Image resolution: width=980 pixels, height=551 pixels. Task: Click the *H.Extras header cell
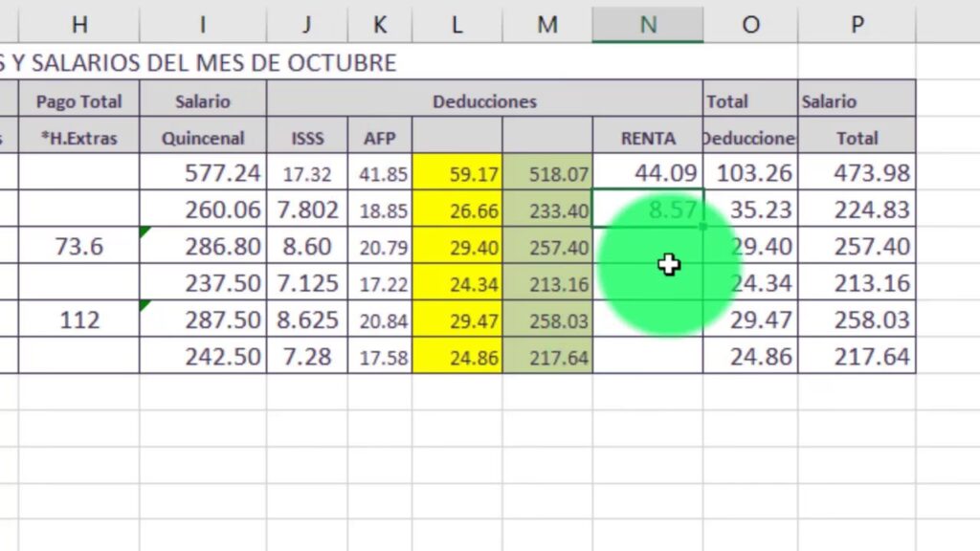[79, 138]
